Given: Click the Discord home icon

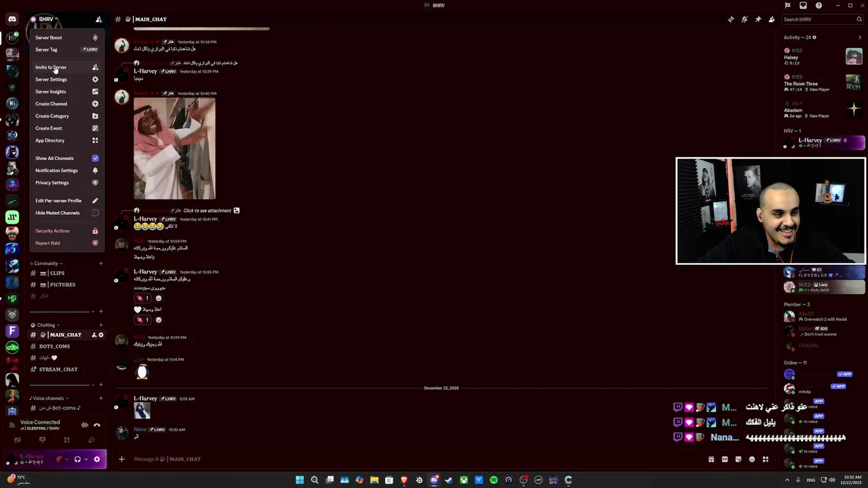Looking at the screenshot, I should pos(12,19).
